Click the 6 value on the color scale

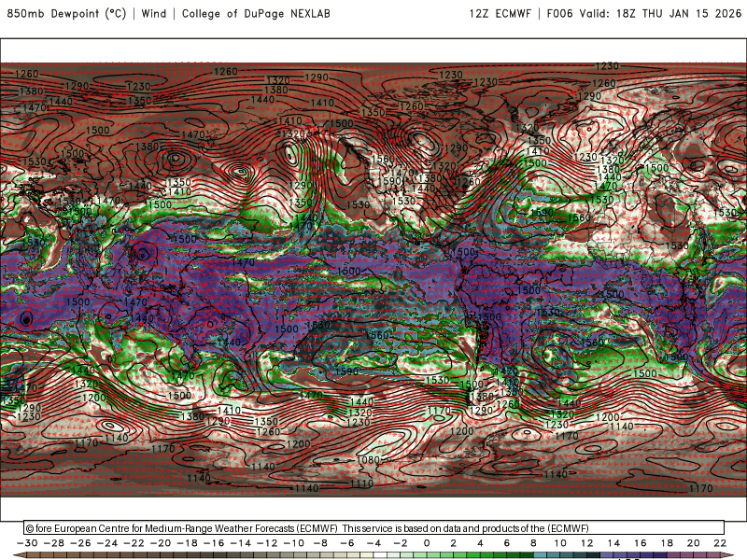[x=507, y=543]
